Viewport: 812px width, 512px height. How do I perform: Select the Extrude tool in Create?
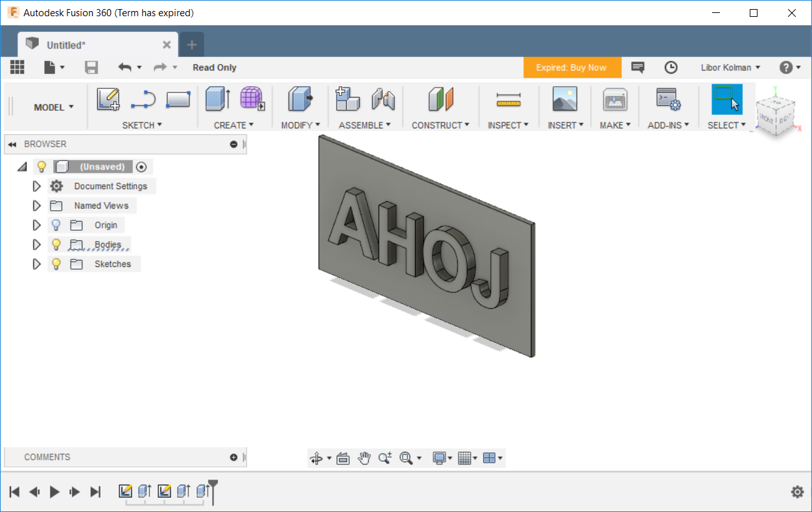point(217,99)
